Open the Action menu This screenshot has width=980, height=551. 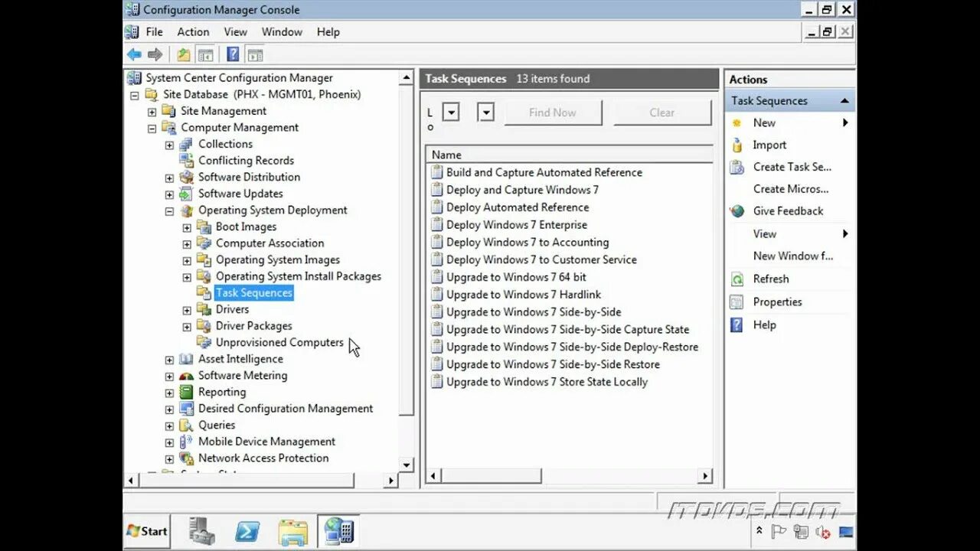(x=193, y=31)
